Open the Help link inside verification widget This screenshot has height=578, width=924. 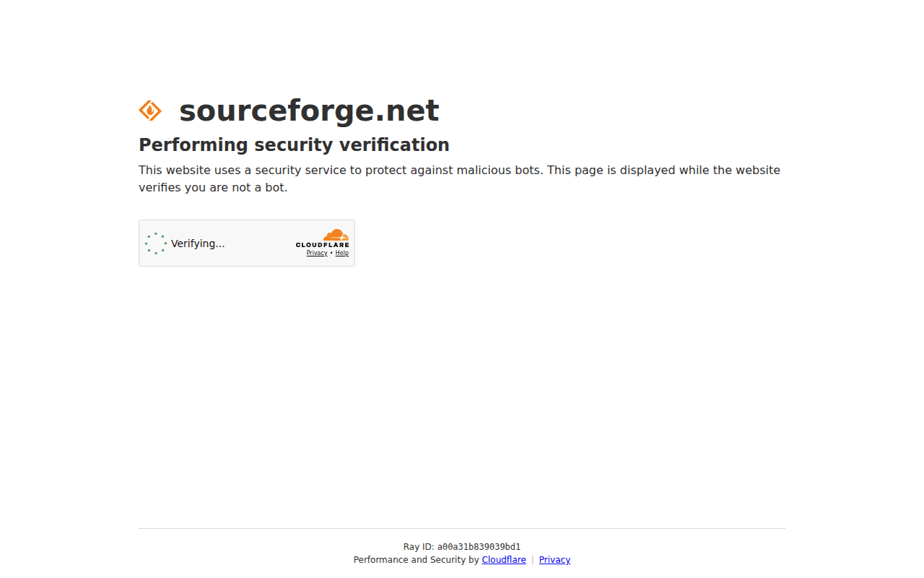coord(342,253)
